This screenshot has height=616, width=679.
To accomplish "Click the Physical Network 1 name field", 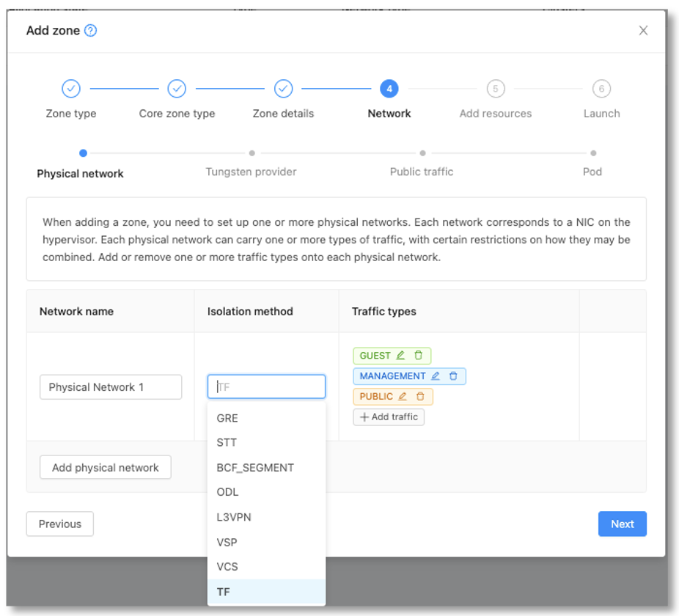I will point(111,387).
